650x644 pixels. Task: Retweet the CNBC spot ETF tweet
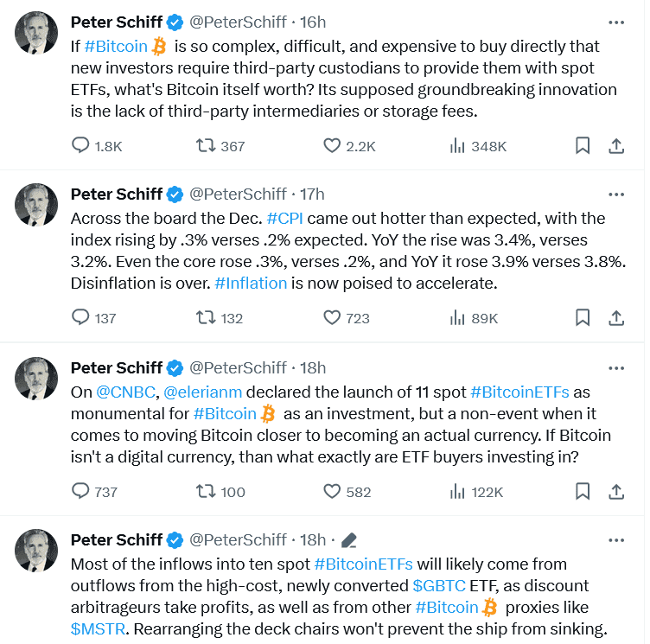(x=206, y=491)
